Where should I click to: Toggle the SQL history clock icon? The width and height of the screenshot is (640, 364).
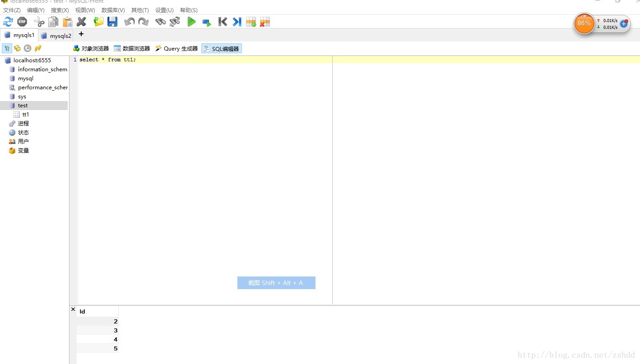click(x=28, y=48)
